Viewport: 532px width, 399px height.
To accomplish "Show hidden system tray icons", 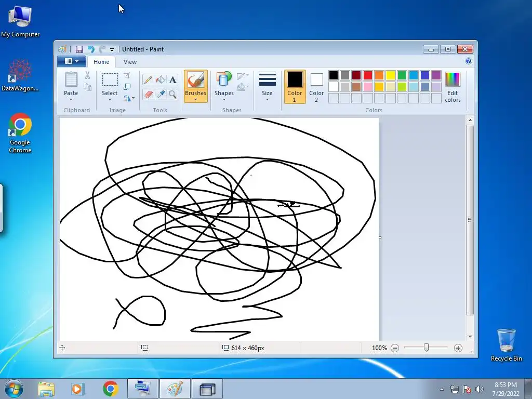I will [442, 389].
